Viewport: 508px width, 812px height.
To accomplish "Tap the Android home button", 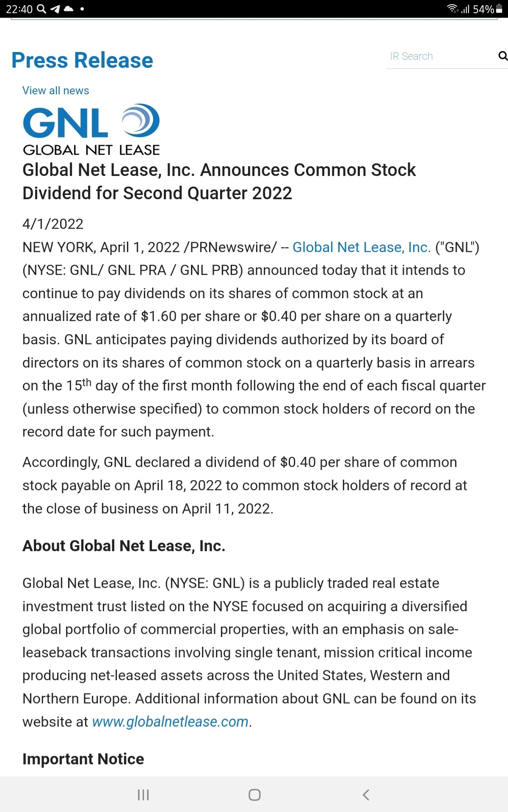I will (254, 795).
